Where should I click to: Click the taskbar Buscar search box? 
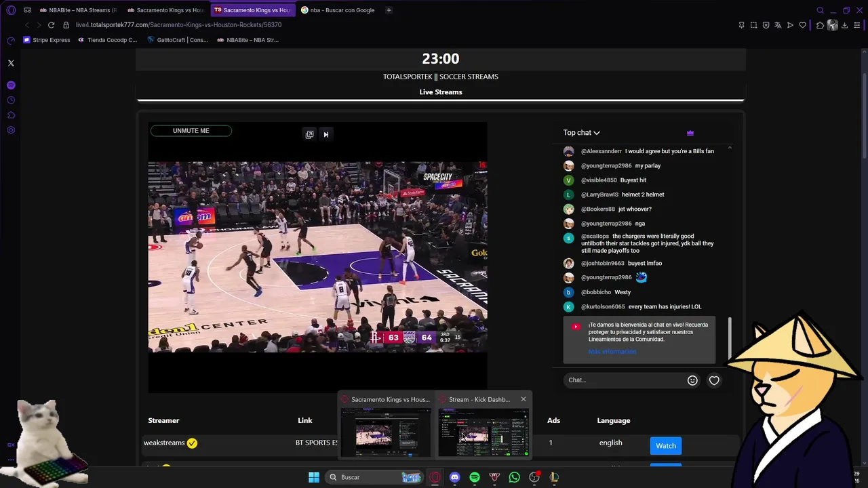point(374,477)
